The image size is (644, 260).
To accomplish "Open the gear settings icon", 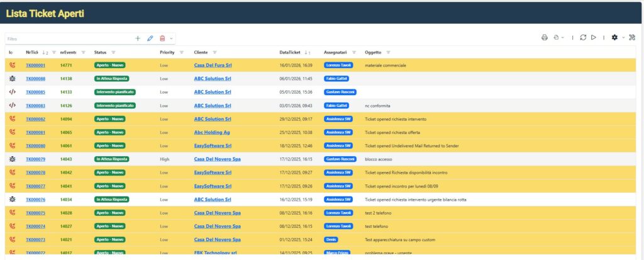I will tap(614, 38).
